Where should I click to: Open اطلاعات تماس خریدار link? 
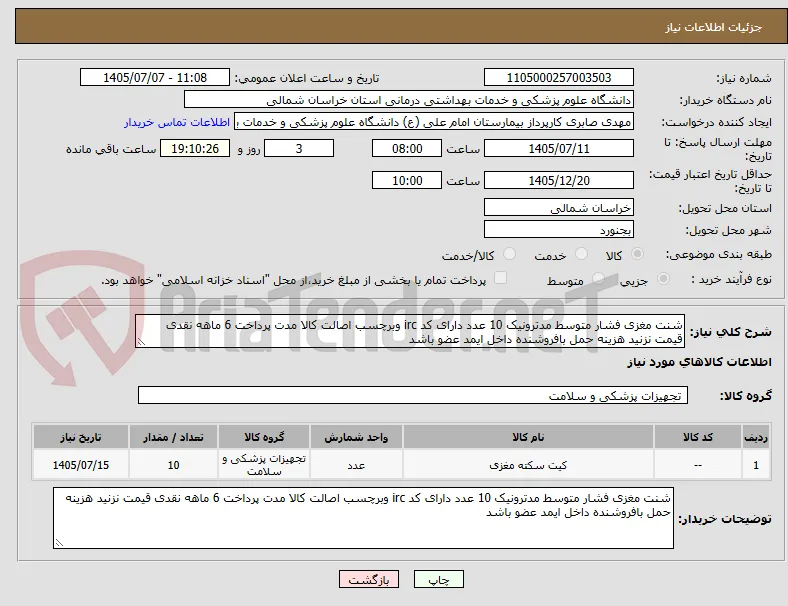click(177, 122)
